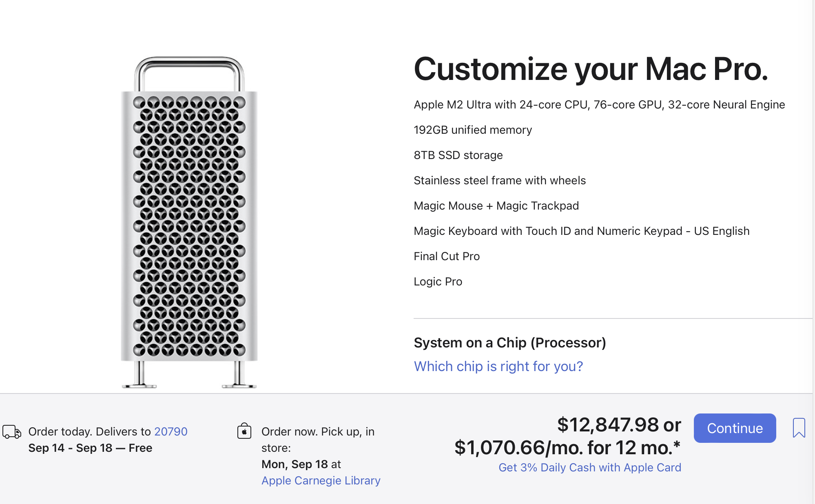This screenshot has width=815, height=504.
Task: Click the $12,847.98 total price text
Action: (608, 425)
